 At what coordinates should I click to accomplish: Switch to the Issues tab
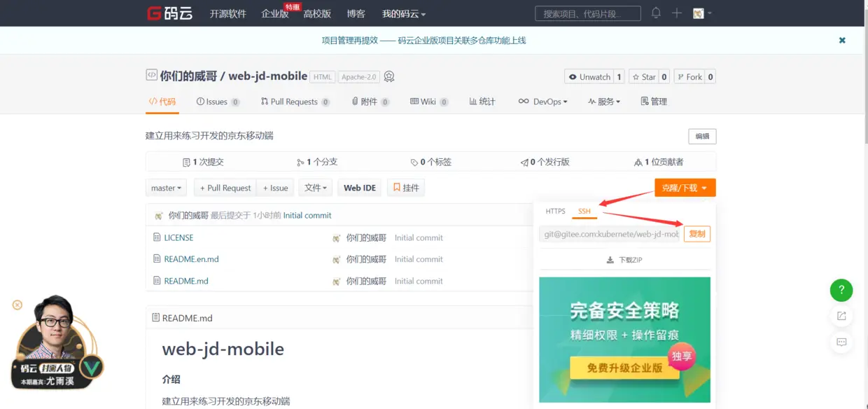[x=218, y=102]
